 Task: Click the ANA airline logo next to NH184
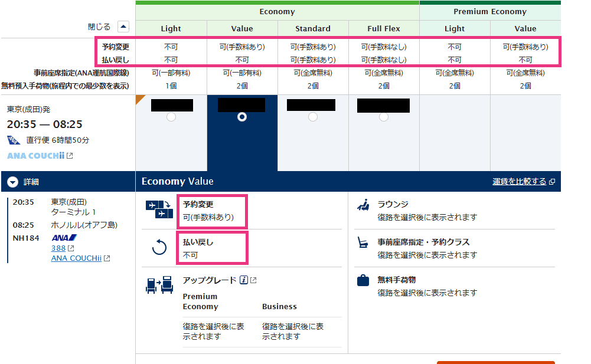tap(64, 238)
